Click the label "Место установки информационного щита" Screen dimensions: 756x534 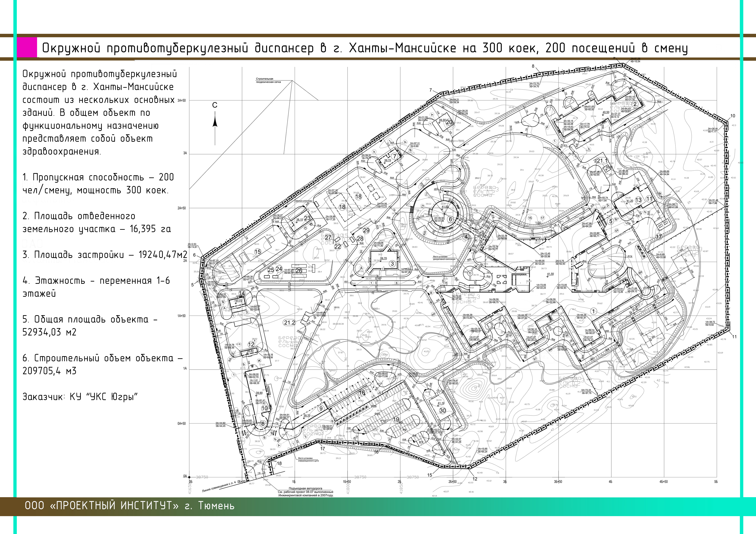click(x=308, y=459)
